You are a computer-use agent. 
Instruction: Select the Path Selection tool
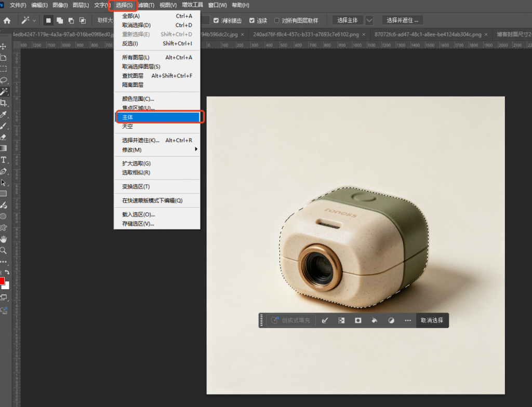pyautogui.click(x=4, y=182)
